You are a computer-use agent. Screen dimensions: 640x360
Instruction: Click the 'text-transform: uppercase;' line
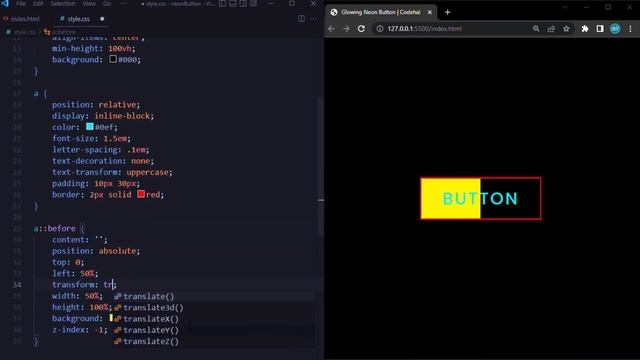112,172
